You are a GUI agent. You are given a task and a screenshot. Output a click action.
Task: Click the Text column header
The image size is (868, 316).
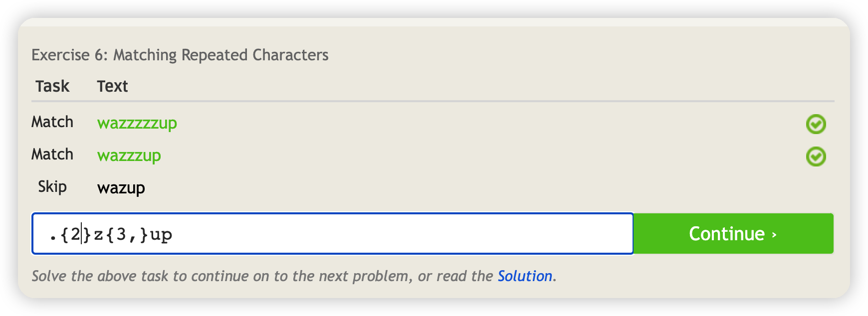pos(112,86)
